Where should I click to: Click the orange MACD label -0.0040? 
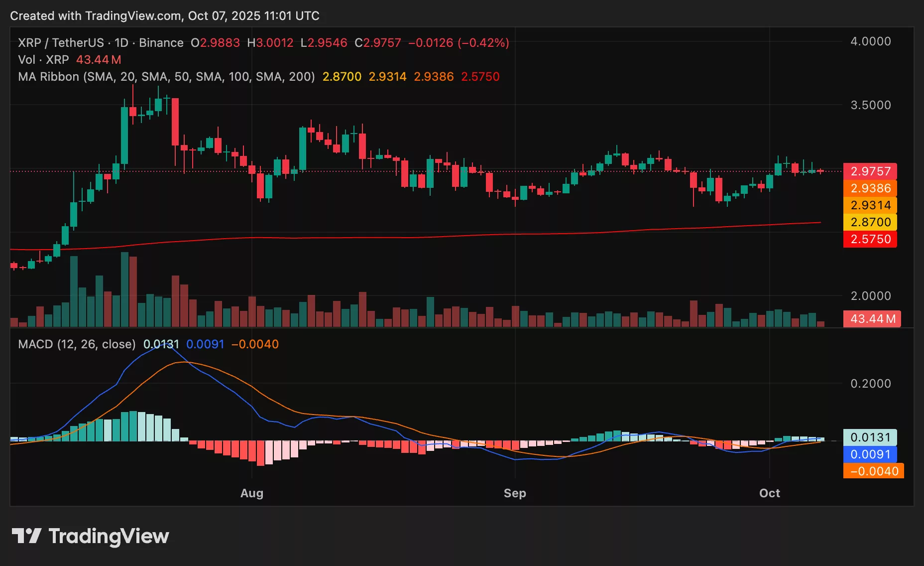[x=875, y=471]
